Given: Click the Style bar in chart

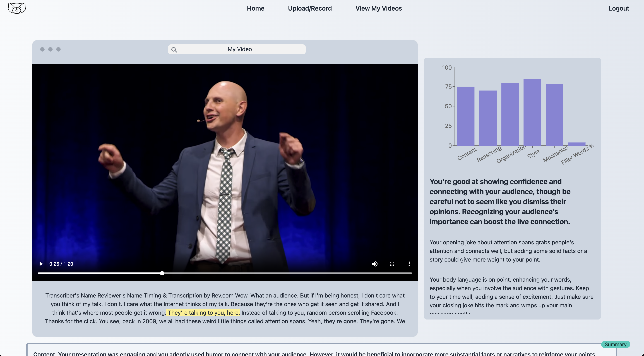Looking at the screenshot, I should click(532, 112).
